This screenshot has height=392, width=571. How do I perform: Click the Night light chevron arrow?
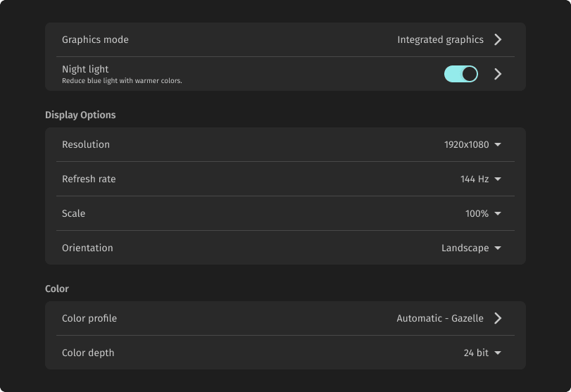[x=498, y=74]
